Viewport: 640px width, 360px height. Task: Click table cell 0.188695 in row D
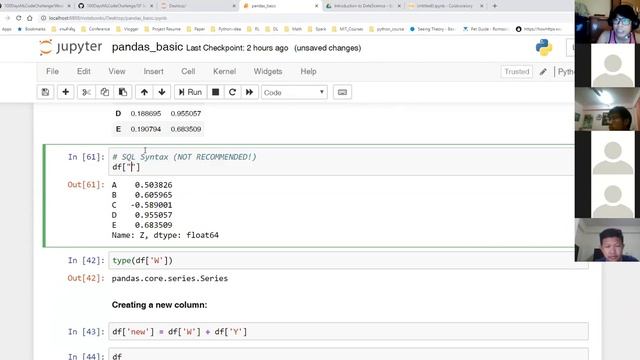tap(146, 113)
